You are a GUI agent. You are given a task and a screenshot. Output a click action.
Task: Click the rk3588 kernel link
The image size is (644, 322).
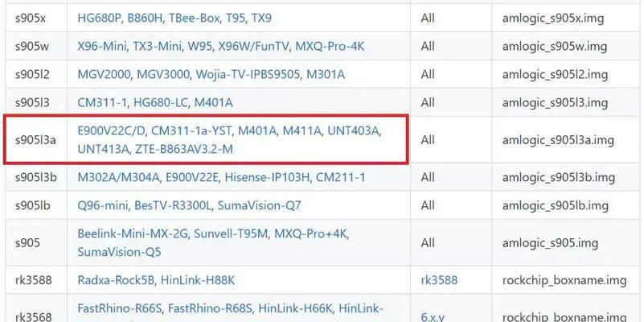pyautogui.click(x=439, y=281)
